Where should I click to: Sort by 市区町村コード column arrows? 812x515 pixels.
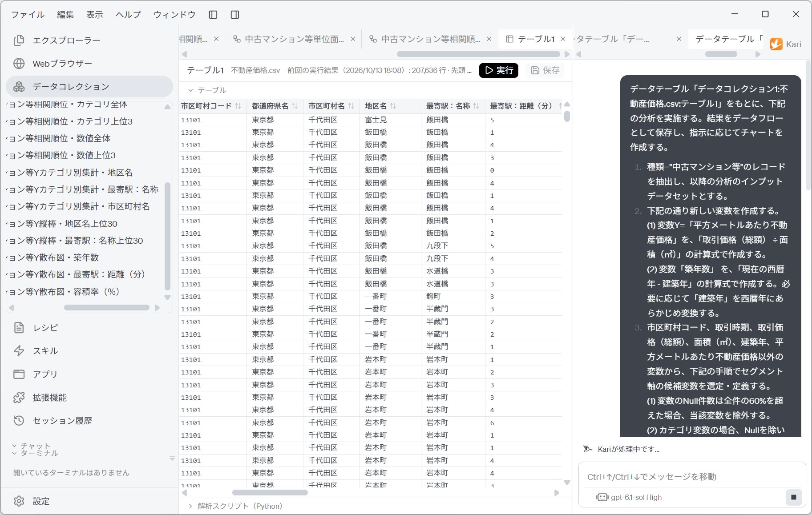(238, 106)
